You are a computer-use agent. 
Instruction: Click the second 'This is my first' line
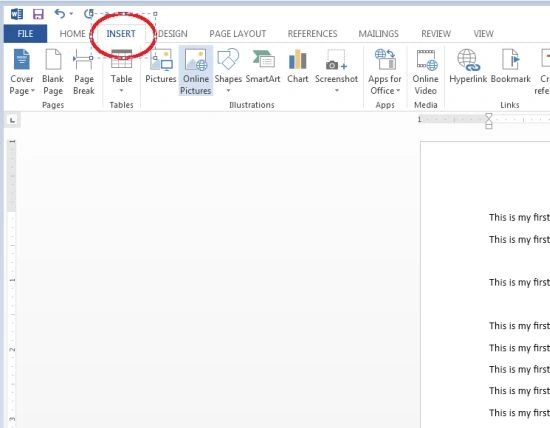pos(519,240)
